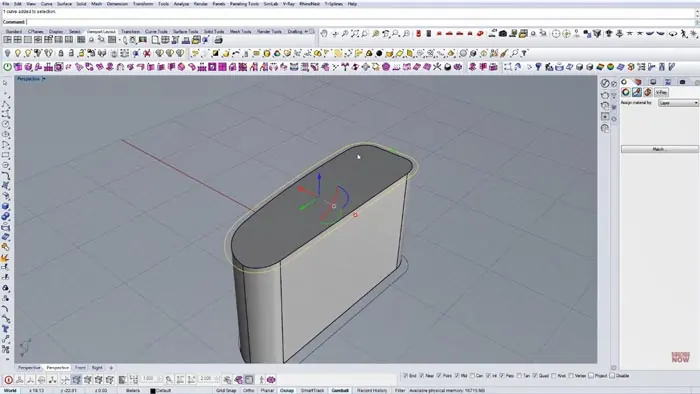
Task: Toggle the Near osnap checkbox
Action: click(x=422, y=376)
